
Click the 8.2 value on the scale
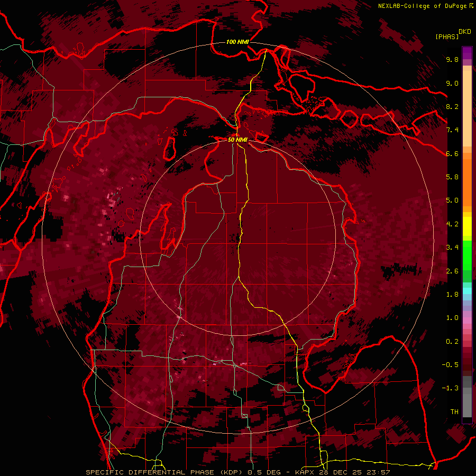[x=452, y=106]
